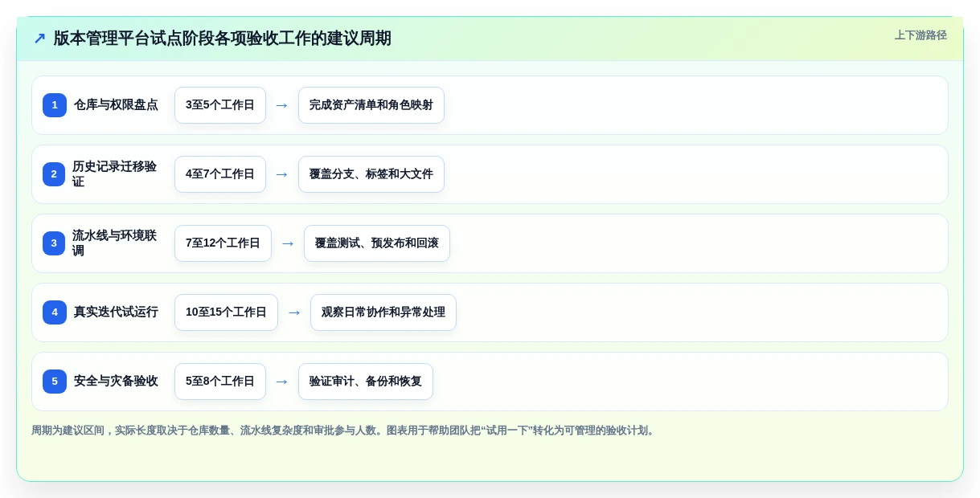Click the 5至8个工作日 duration box
The height and width of the screenshot is (498, 980).
pyautogui.click(x=220, y=382)
